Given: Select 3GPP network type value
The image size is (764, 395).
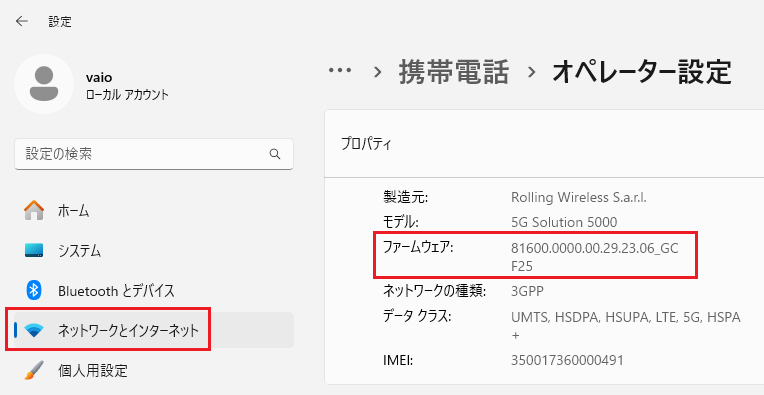Looking at the screenshot, I should (x=527, y=291).
